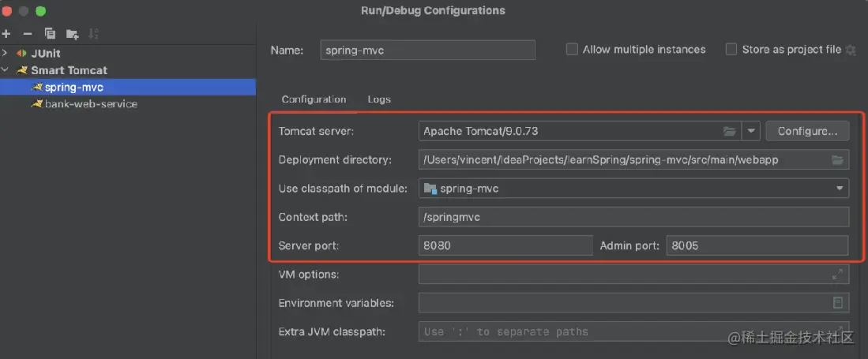Click the Configure... button
Screen dimensions: 868x359
click(x=807, y=131)
